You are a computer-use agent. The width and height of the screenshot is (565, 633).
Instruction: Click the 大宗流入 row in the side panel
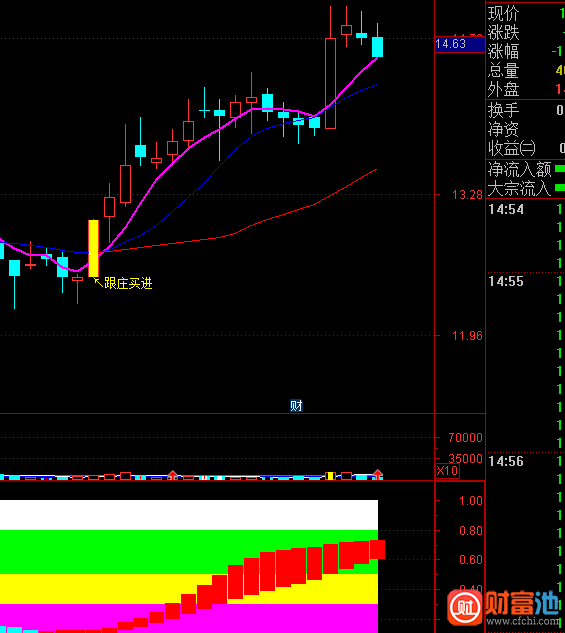[525, 188]
